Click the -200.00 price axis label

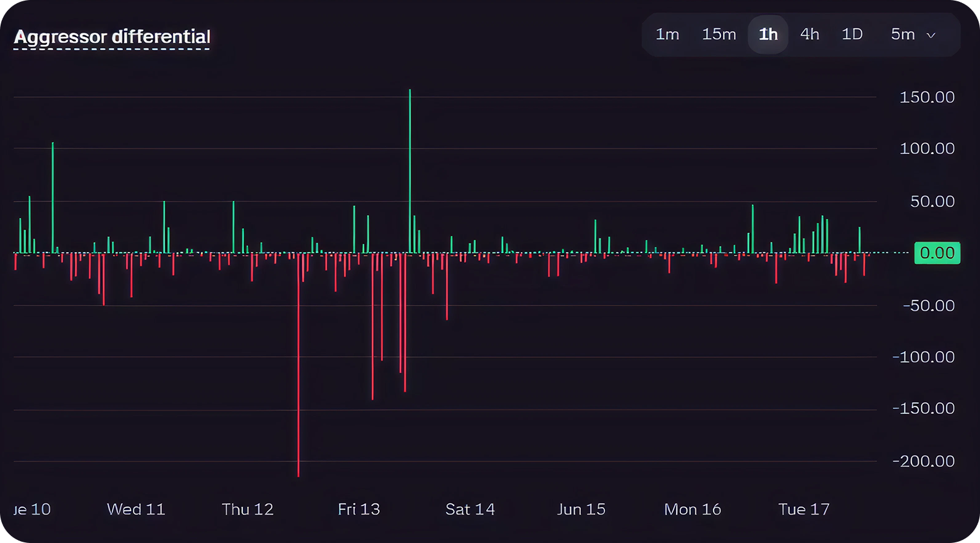click(x=923, y=461)
